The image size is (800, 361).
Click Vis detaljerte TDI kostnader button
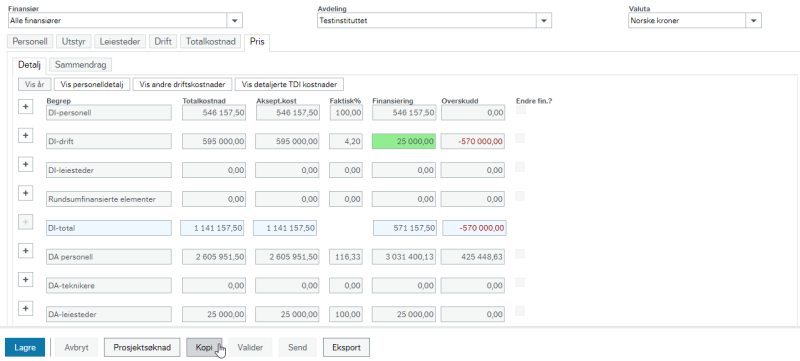pos(289,84)
